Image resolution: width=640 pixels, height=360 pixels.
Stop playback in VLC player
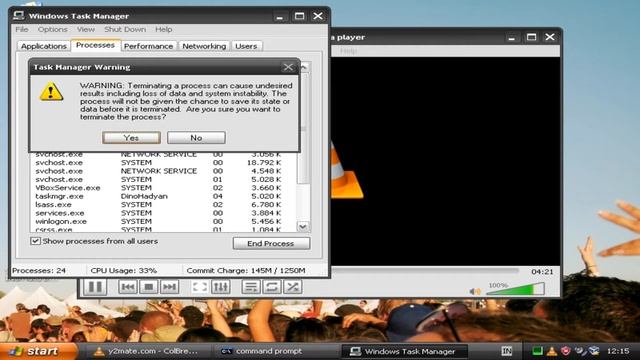coord(149,287)
